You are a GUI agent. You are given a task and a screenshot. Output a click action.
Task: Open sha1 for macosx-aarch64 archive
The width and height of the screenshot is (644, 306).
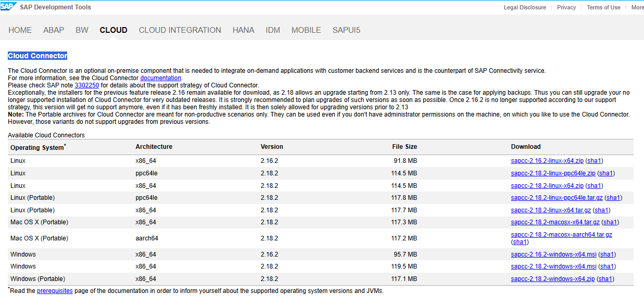tap(520, 242)
